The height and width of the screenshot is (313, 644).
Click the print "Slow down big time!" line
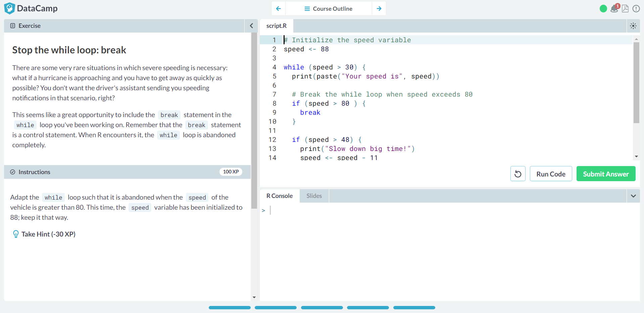point(357,149)
